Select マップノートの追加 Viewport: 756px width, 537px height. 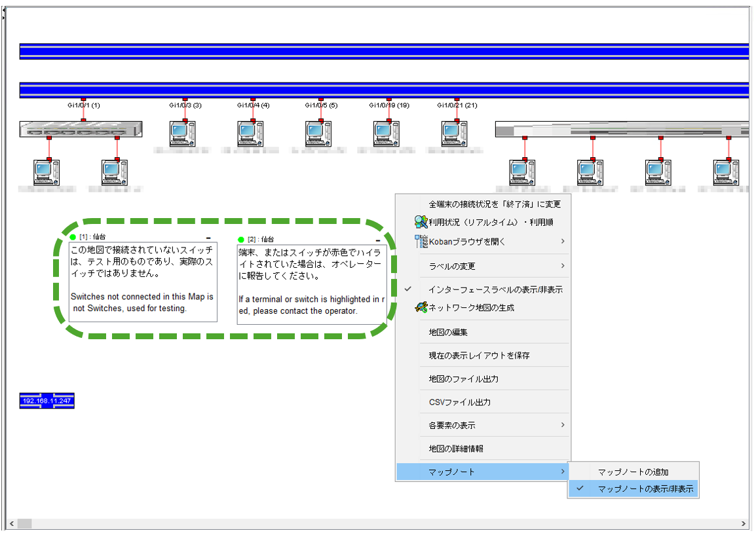tap(633, 472)
